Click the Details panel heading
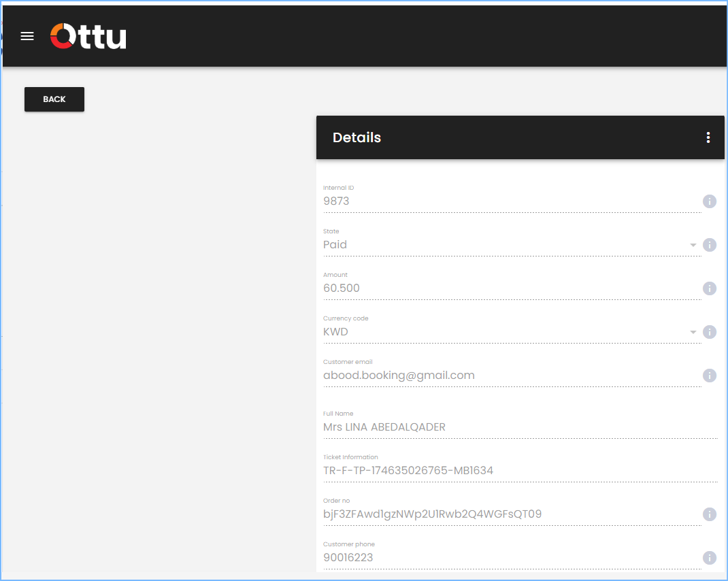This screenshot has width=728, height=581. (357, 137)
